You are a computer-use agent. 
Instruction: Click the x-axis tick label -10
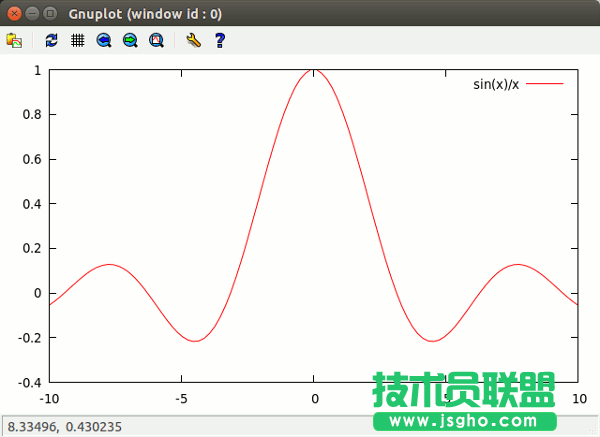(x=48, y=398)
